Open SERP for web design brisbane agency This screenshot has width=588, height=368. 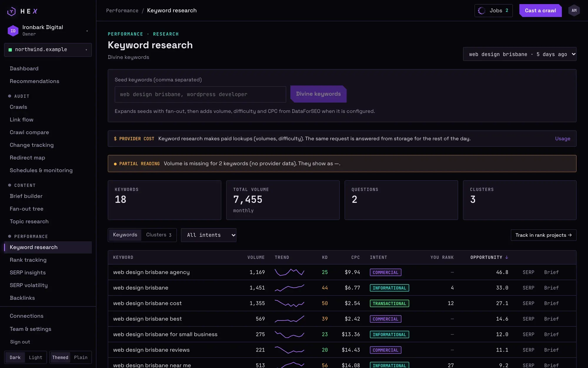[528, 272]
